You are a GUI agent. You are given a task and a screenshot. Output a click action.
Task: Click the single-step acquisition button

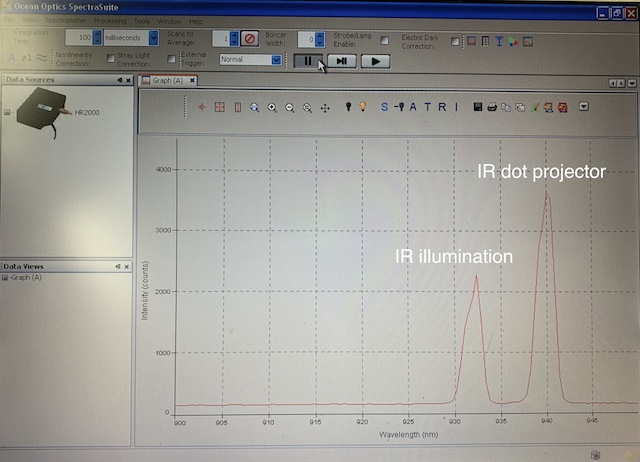coord(342,61)
